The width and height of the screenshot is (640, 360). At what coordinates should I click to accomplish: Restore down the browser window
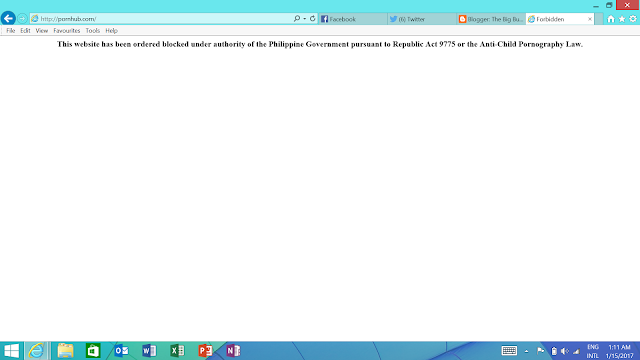pyautogui.click(x=609, y=5)
